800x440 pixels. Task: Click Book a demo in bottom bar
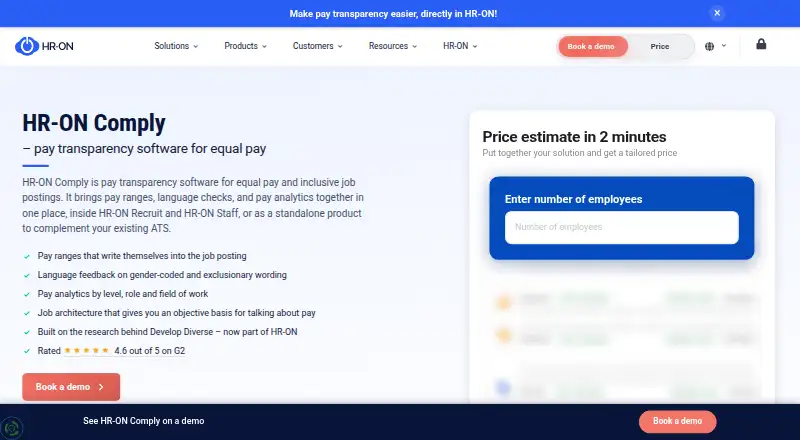click(x=678, y=421)
